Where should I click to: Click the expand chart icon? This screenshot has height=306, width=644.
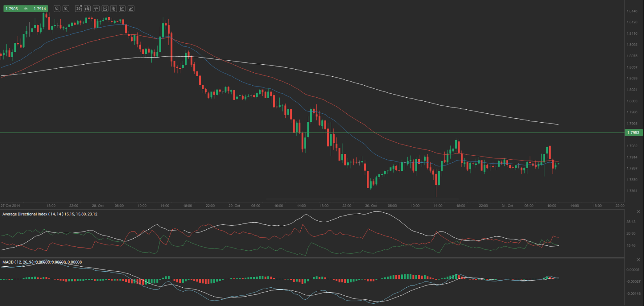pos(105,9)
